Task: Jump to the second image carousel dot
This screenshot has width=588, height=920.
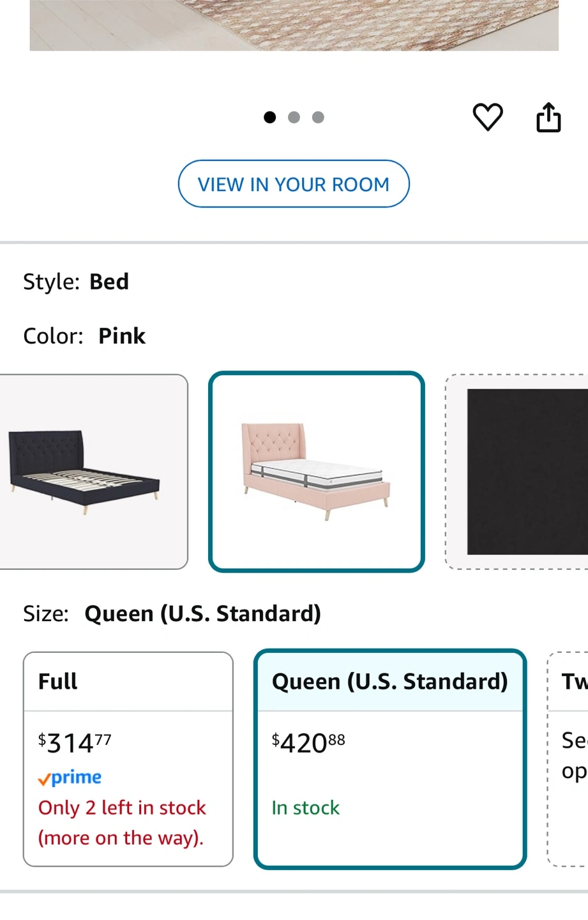Action: (294, 117)
